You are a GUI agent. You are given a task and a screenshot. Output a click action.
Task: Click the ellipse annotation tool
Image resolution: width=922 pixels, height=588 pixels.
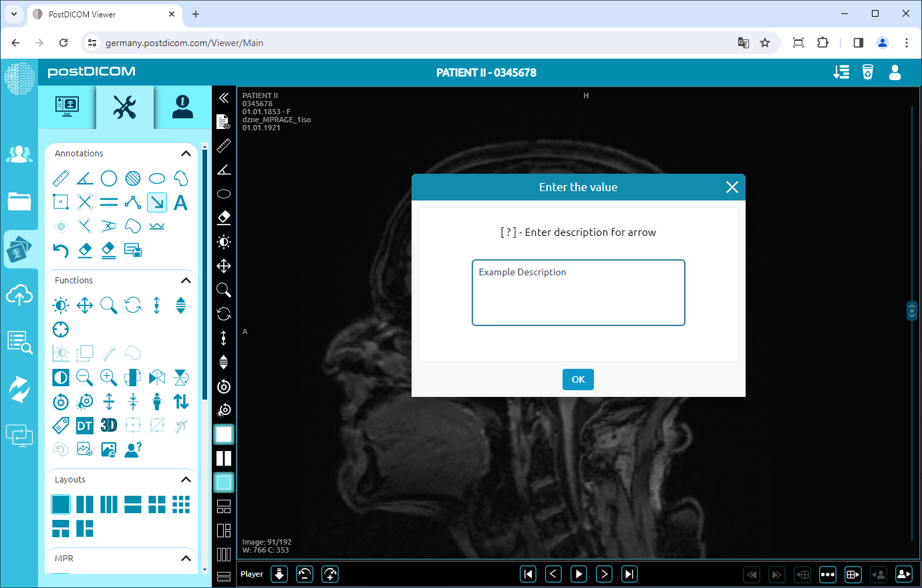tap(157, 178)
